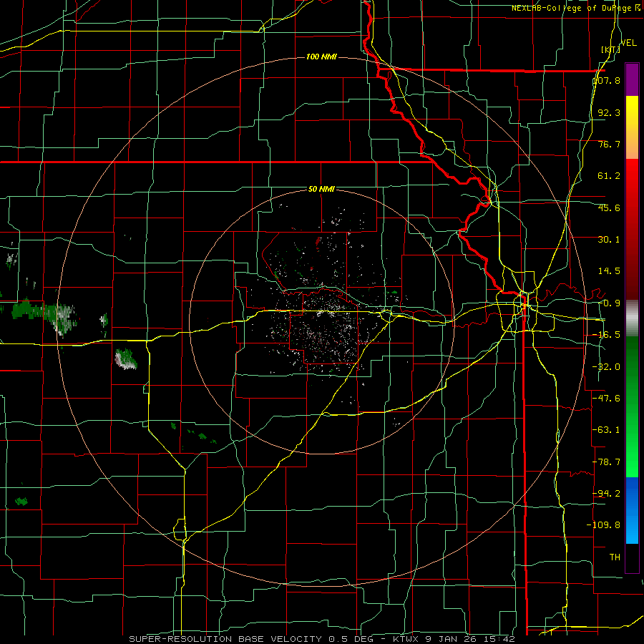Viewport: 644px width, 644px height.
Task: Click the 100 NMI range ring label
Action: point(321,57)
